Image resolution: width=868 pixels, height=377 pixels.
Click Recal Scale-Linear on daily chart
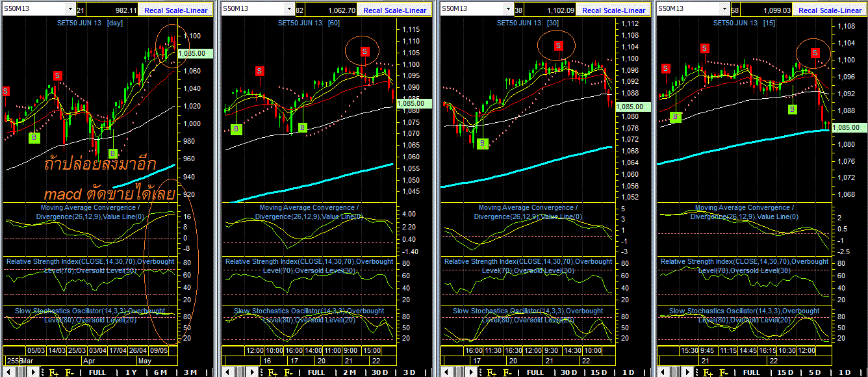[175, 10]
